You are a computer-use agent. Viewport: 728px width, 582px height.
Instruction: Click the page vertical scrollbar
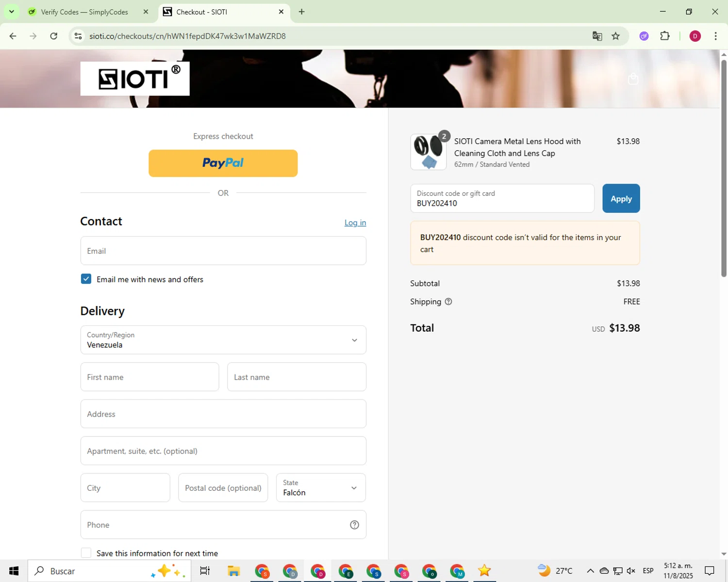(x=724, y=167)
